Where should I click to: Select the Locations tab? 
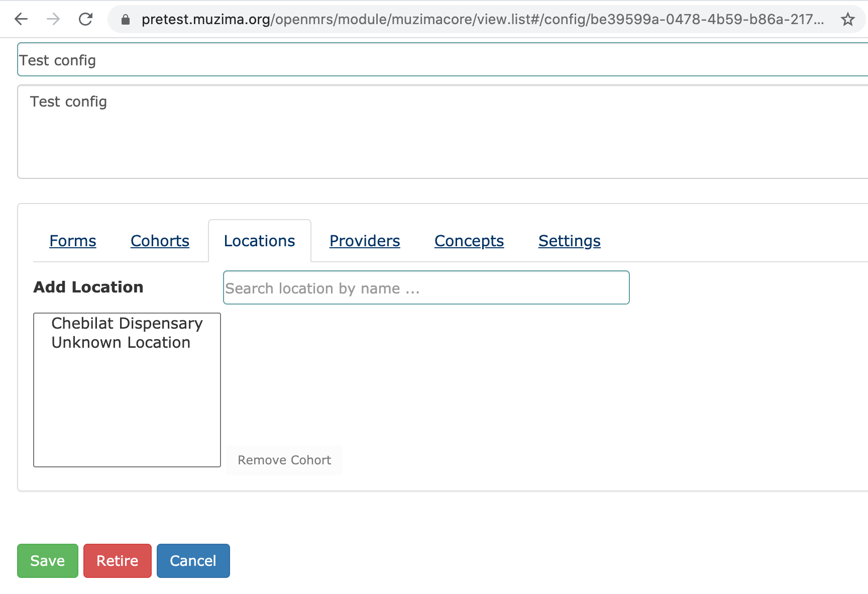coord(260,241)
